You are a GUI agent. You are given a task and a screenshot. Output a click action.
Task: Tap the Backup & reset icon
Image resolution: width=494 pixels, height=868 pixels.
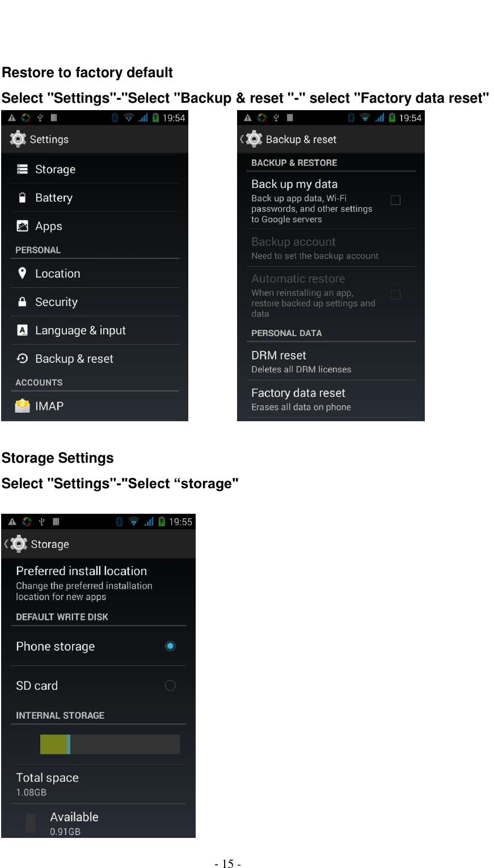(x=22, y=358)
